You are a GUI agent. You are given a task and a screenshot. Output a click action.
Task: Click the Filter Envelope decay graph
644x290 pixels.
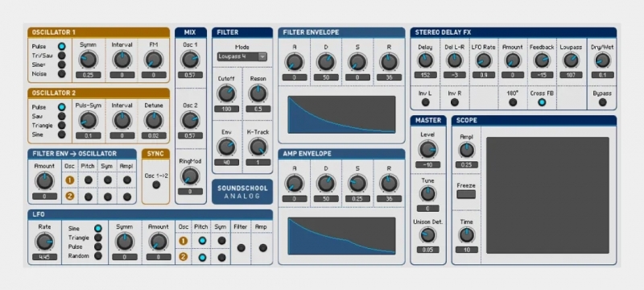(341, 114)
